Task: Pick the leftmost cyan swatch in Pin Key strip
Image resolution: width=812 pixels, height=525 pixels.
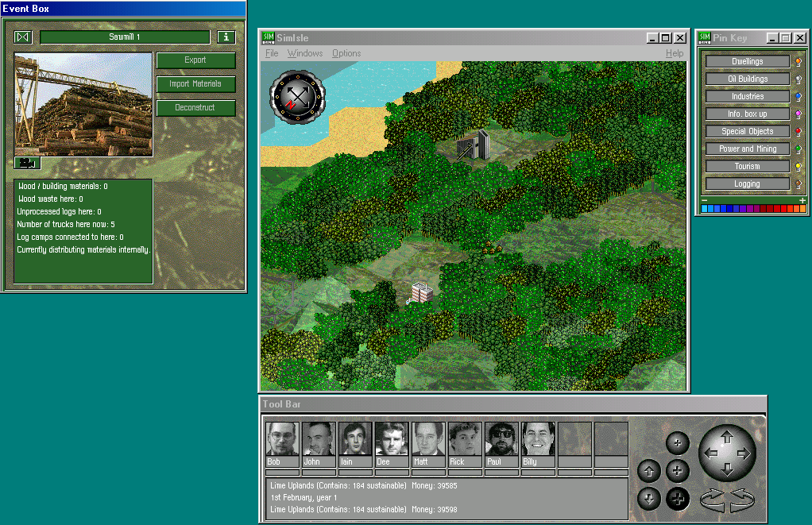Action: (x=704, y=209)
